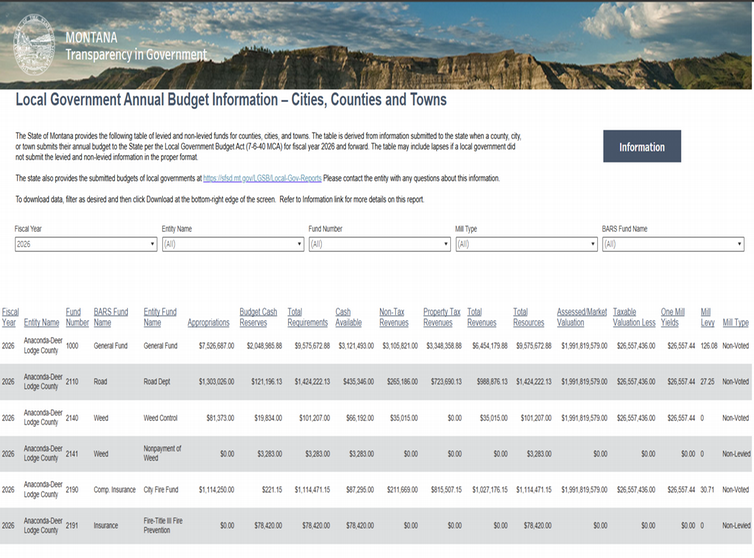Screen dimensions: 754x558
Task: Click the $815,507.15 property tax value
Action: click(446, 490)
